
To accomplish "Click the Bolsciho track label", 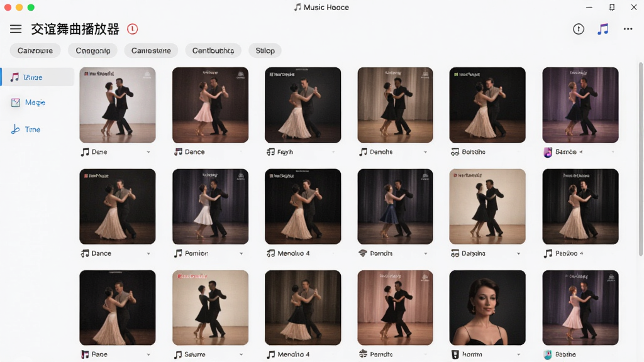I will click(474, 152).
